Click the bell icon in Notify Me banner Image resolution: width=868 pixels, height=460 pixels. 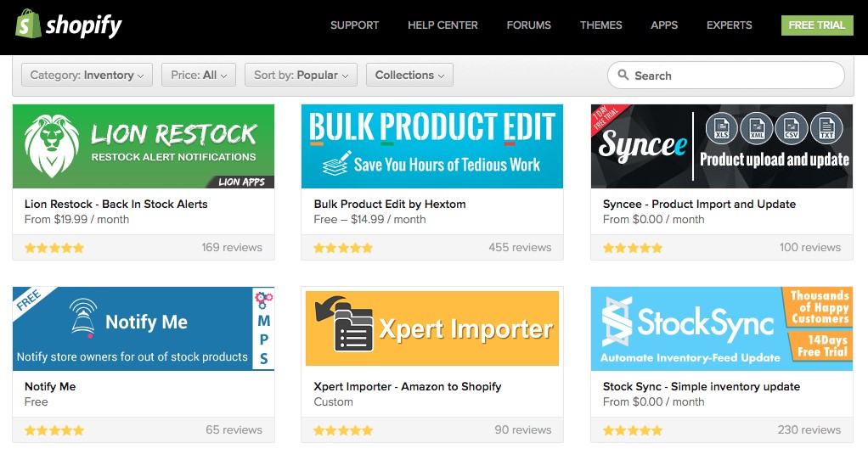pyautogui.click(x=83, y=318)
